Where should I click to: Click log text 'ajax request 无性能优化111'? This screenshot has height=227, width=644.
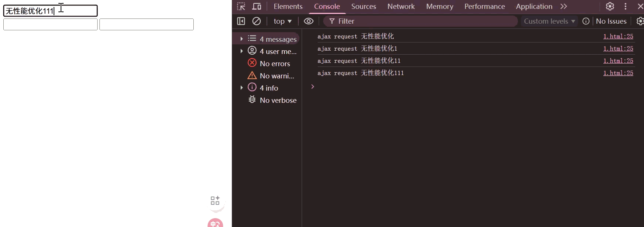360,73
